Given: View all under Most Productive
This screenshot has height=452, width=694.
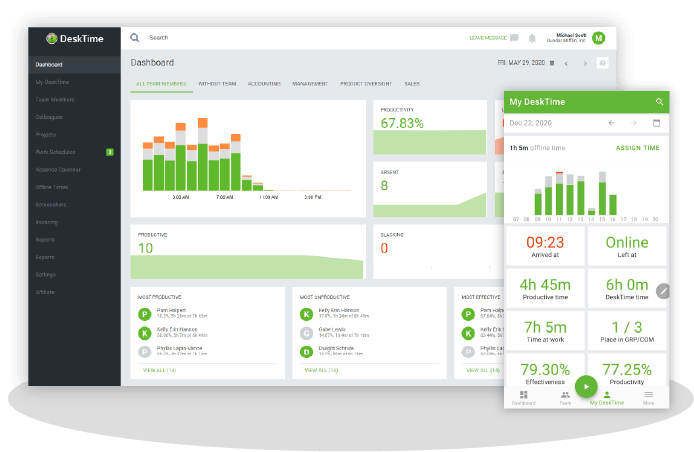Looking at the screenshot, I should click(x=159, y=370).
